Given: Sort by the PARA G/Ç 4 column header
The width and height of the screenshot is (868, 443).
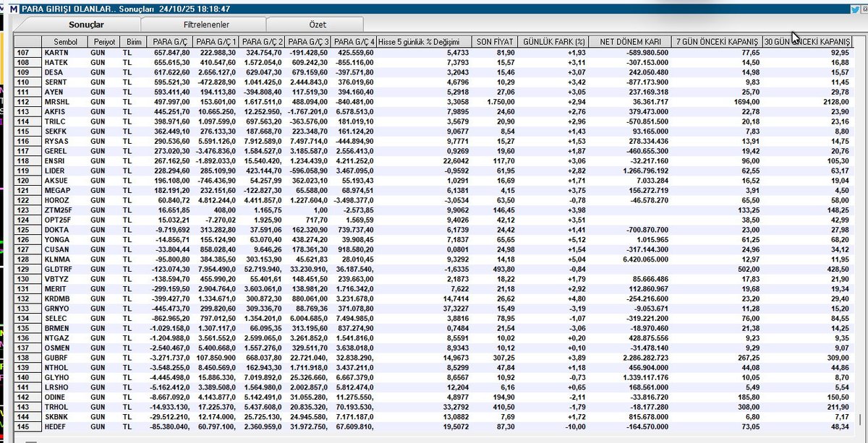Looking at the screenshot, I should pyautogui.click(x=355, y=42).
